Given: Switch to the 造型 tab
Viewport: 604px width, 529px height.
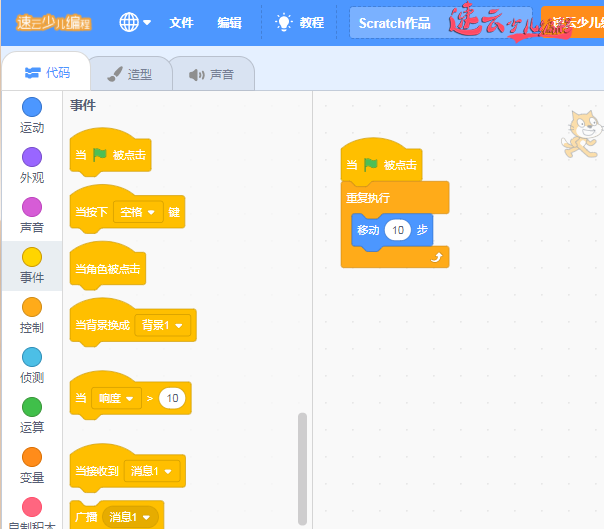Looking at the screenshot, I should coord(129,74).
